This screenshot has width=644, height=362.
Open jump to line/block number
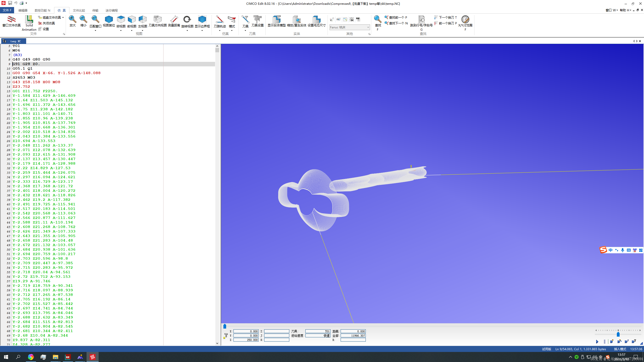pos(421,23)
